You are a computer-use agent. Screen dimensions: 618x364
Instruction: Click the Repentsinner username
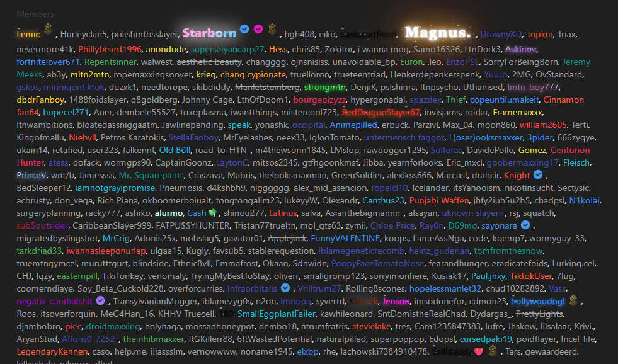point(110,62)
